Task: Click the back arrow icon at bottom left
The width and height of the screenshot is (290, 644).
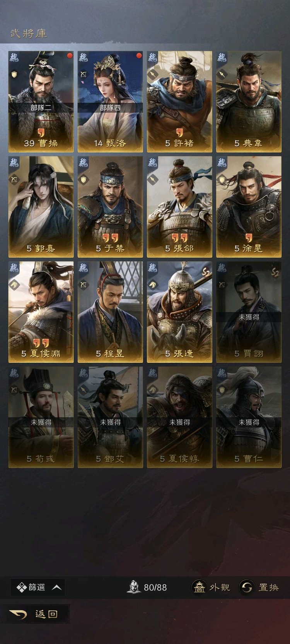Action: tap(18, 614)
